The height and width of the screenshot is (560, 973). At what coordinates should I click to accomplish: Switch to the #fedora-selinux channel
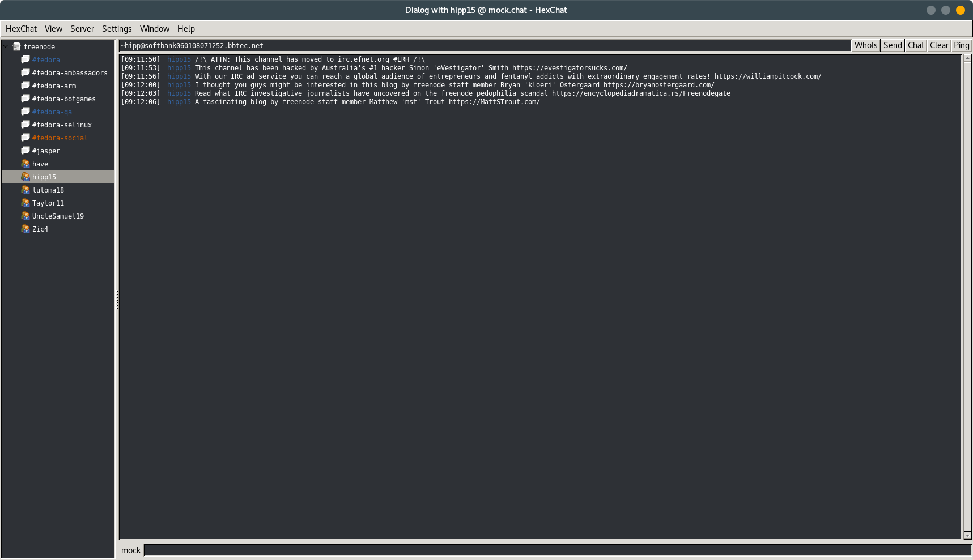[62, 125]
